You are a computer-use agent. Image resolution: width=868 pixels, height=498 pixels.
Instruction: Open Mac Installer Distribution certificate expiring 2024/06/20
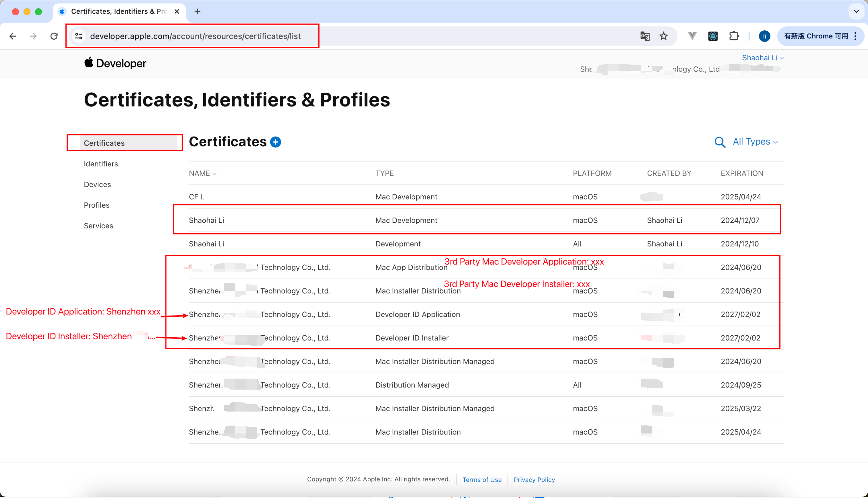tap(486, 291)
